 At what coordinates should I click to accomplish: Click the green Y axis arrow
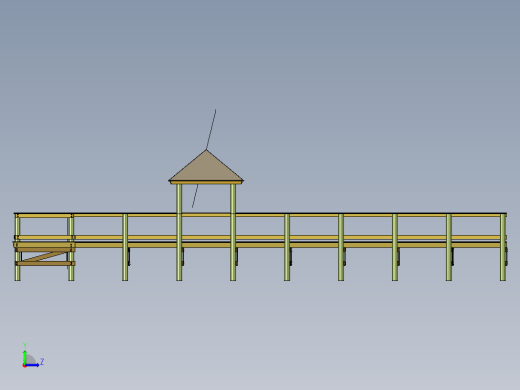click(x=25, y=357)
